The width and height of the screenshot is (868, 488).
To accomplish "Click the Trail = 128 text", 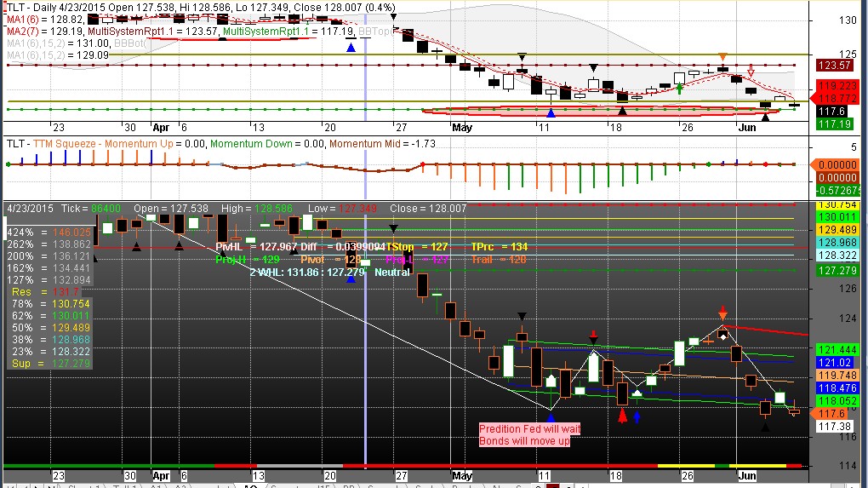I will tap(500, 260).
